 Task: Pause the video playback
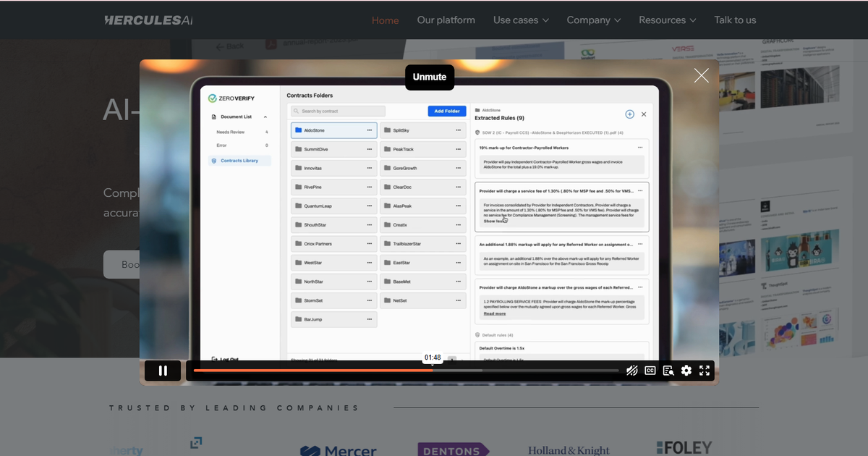163,371
